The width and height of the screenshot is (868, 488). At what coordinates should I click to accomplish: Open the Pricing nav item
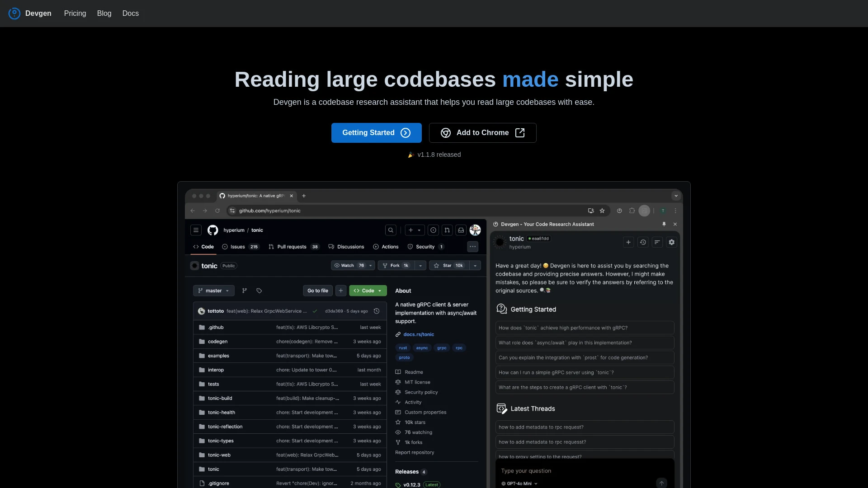(75, 14)
